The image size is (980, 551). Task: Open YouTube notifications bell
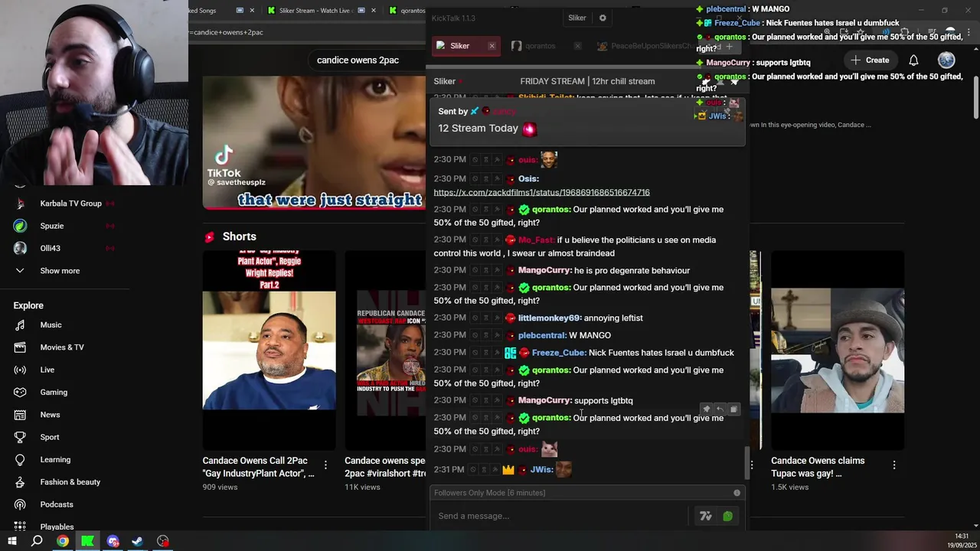pyautogui.click(x=913, y=60)
